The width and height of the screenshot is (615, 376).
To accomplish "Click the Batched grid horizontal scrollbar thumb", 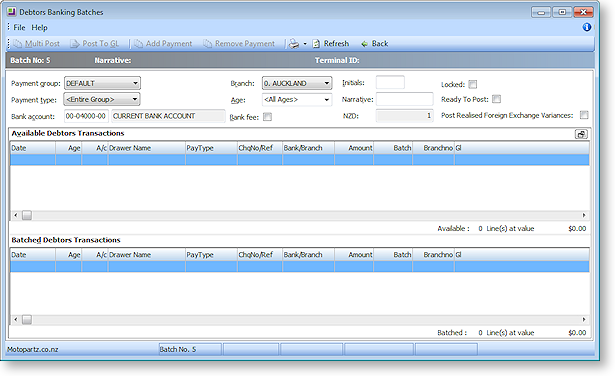I will (27, 320).
